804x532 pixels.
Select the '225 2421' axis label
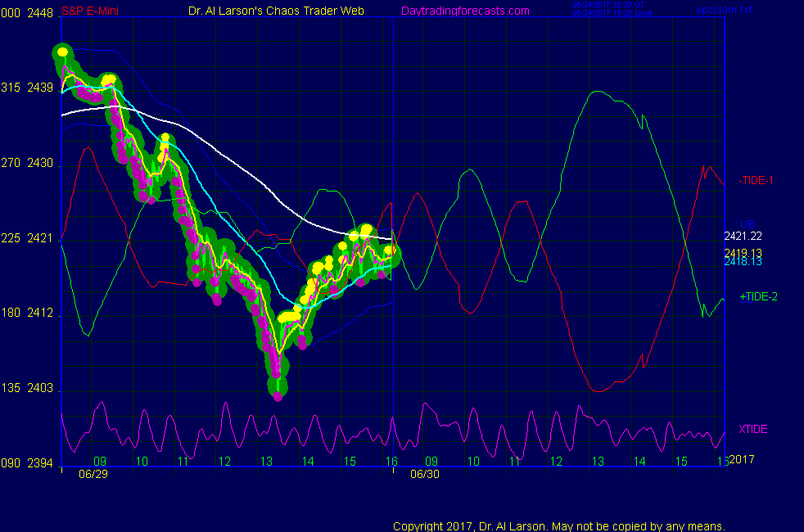tap(27, 238)
